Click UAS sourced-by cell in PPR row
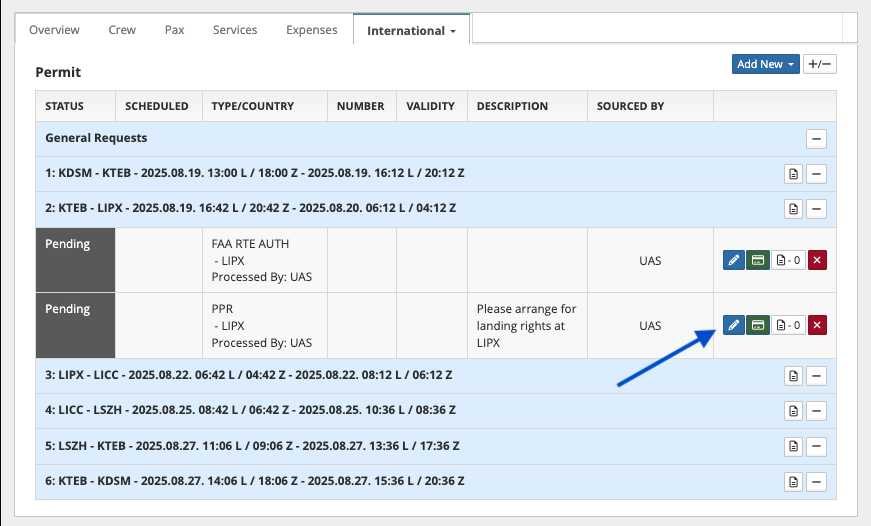 click(650, 325)
